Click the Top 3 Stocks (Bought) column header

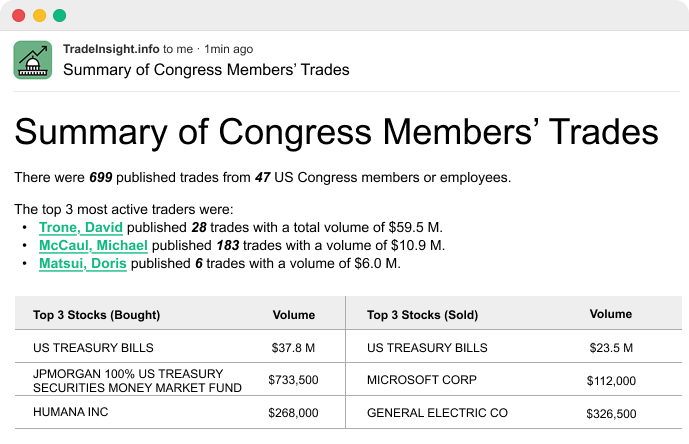pyautogui.click(x=97, y=315)
